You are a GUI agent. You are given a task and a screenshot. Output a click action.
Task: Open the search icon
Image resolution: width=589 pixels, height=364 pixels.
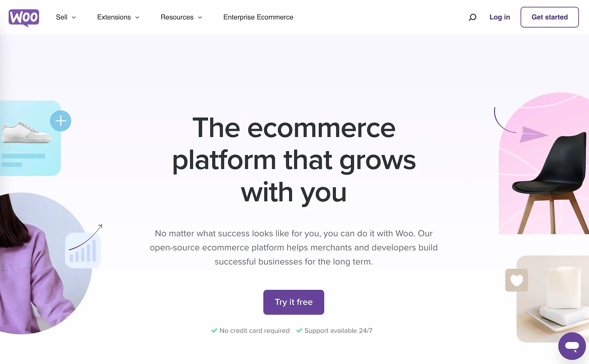[x=472, y=17]
